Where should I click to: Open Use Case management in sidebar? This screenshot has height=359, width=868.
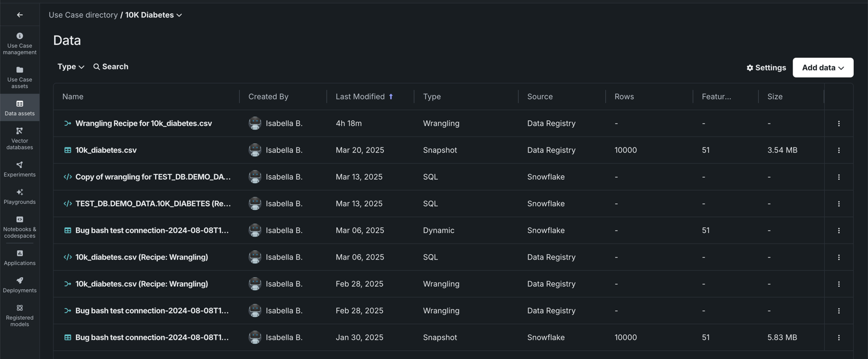(x=20, y=43)
